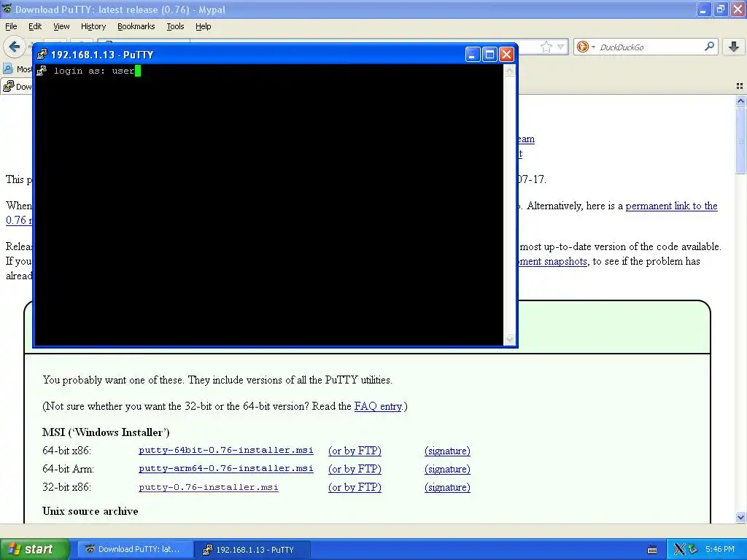Open signature link for 64-bit Arm installer
The height and width of the screenshot is (560, 747).
click(x=447, y=469)
